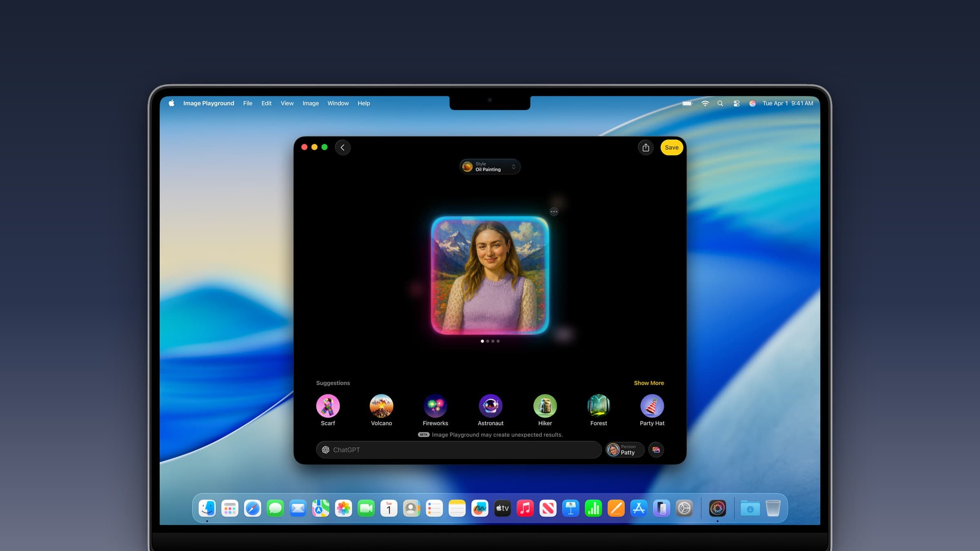Open Finder from the Dock
This screenshot has height=551, width=980.
pos(207,508)
